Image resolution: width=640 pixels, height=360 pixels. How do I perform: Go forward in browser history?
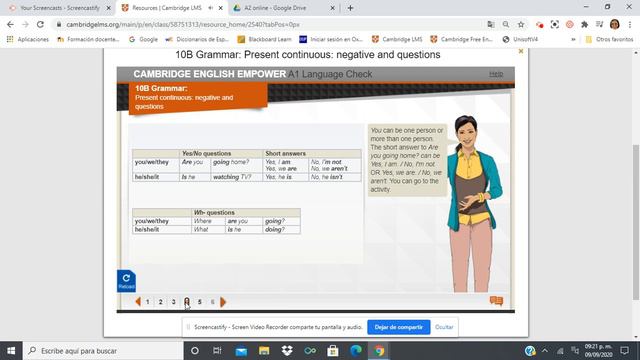25,24
